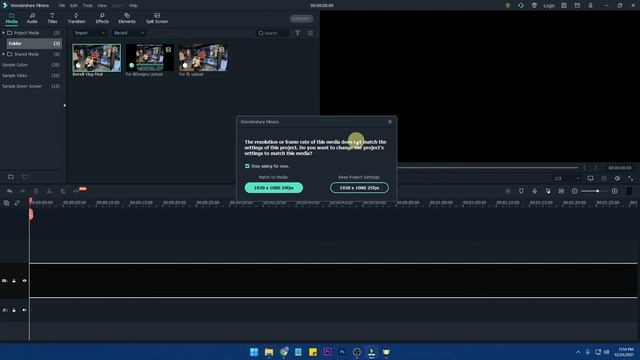Click the marker shield icon
This screenshot has height=360, width=640.
(521, 191)
